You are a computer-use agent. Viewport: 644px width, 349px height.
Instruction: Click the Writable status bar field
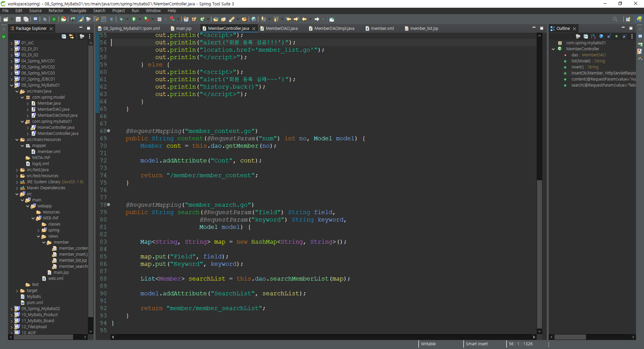(x=428, y=344)
